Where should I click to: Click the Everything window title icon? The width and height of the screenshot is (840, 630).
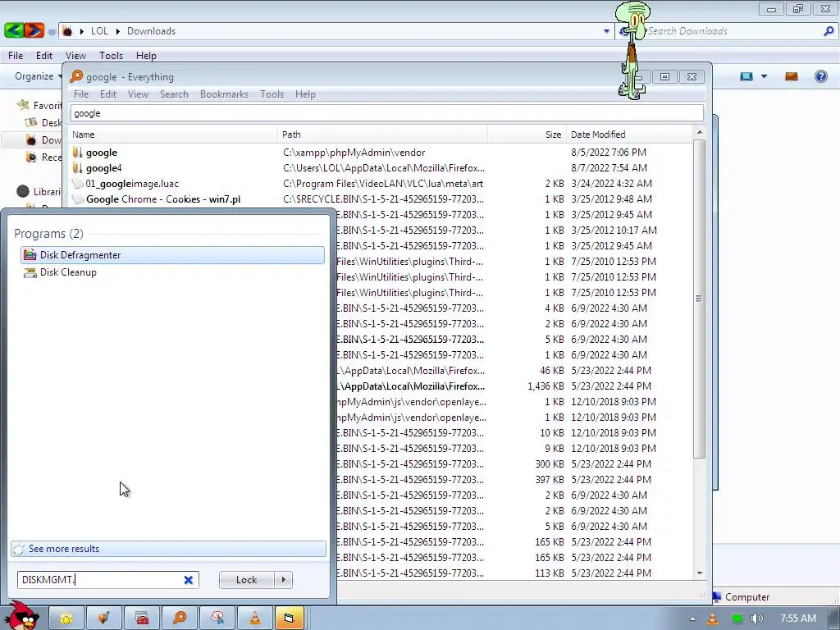(76, 76)
